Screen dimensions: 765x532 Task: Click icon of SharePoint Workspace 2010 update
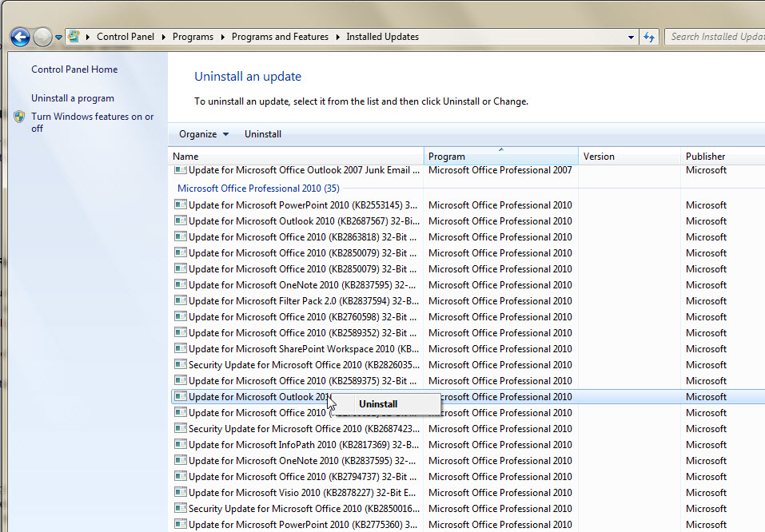point(181,349)
